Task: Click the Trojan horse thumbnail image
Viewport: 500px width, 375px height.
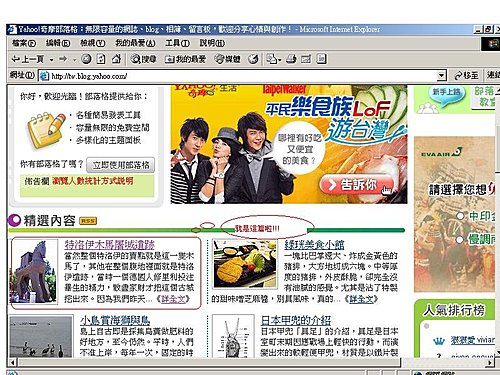Action: [34, 272]
